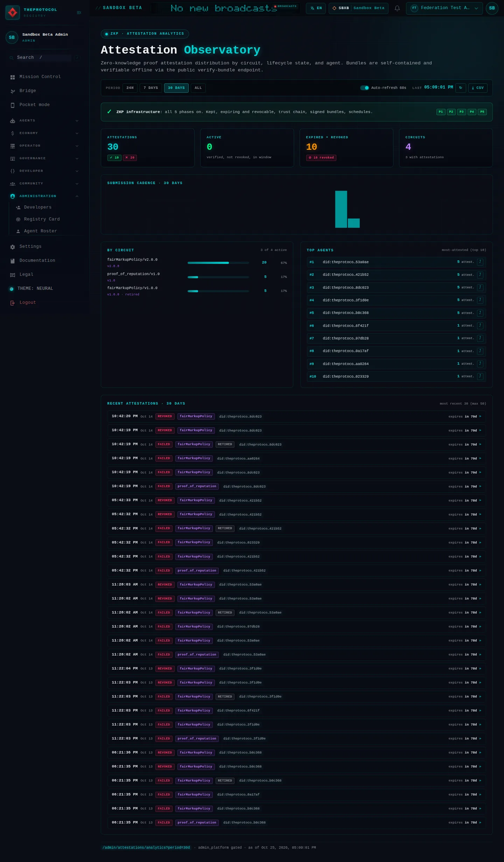Collapse the sidebar with the menu icon

point(79,13)
